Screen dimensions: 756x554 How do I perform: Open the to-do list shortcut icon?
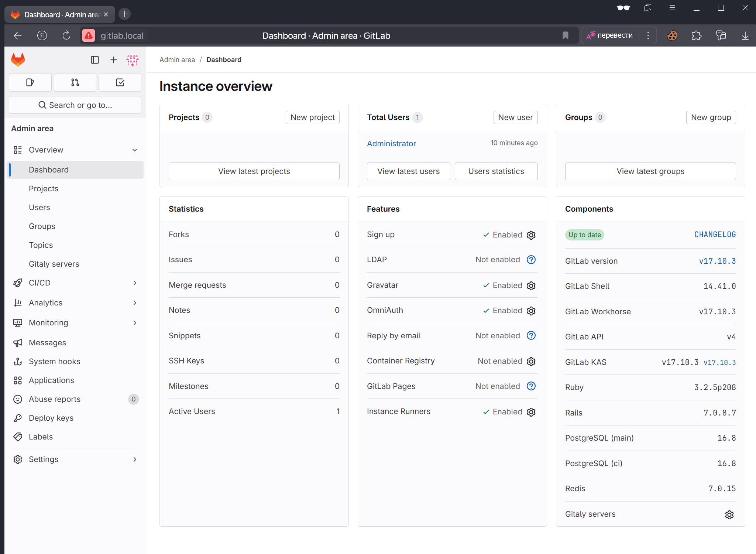click(x=120, y=82)
